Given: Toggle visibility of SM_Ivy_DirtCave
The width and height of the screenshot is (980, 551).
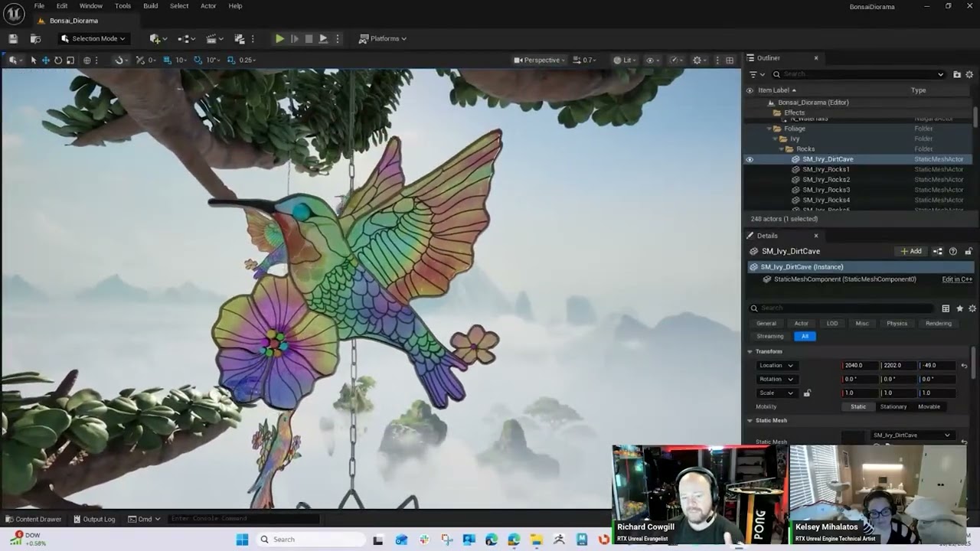Looking at the screenshot, I should tap(750, 159).
